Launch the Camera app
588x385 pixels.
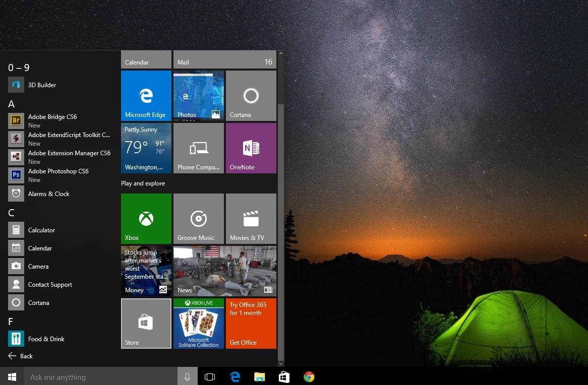[60, 267]
